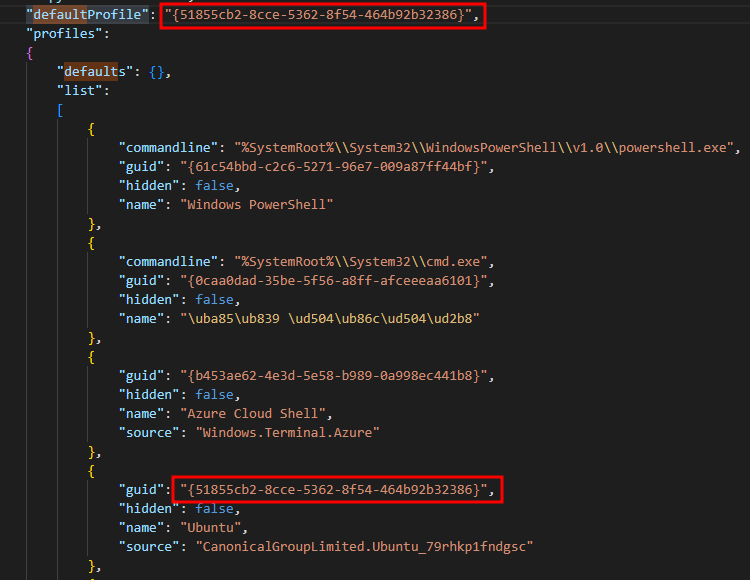Click the "profiles" key
Image resolution: width=750 pixels, height=580 pixels.
[x=64, y=33]
